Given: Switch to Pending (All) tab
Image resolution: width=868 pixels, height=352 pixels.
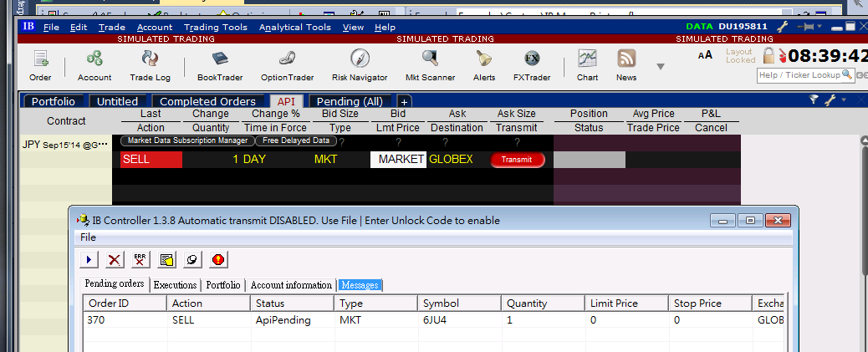Looking at the screenshot, I should coord(350,101).
